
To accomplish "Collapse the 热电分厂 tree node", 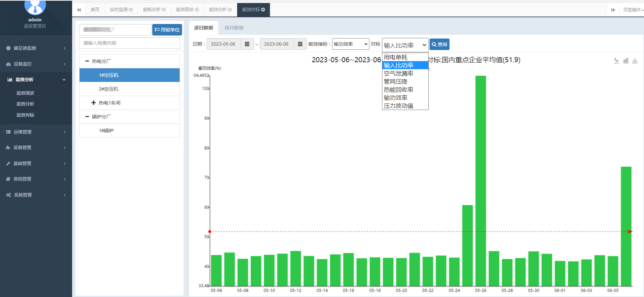I will point(87,61).
